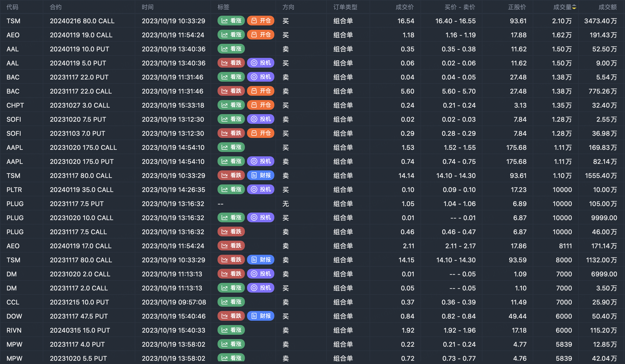Click the 成交额 column header
Screen dimensions: 625x364
[608, 7]
